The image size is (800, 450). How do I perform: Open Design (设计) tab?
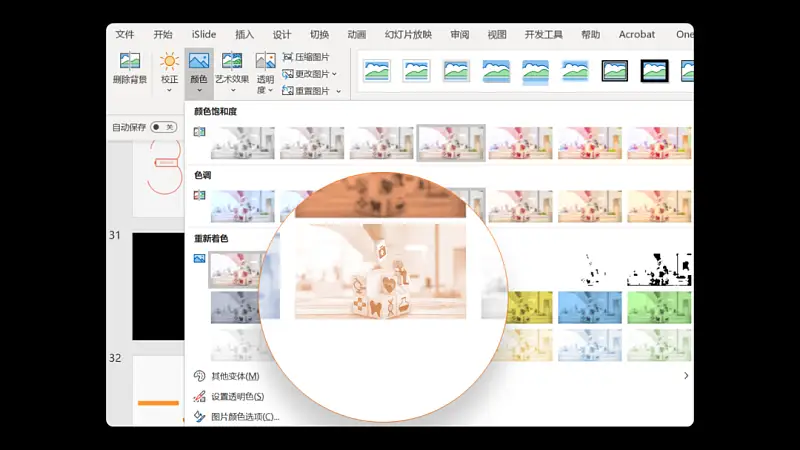pyautogui.click(x=282, y=34)
